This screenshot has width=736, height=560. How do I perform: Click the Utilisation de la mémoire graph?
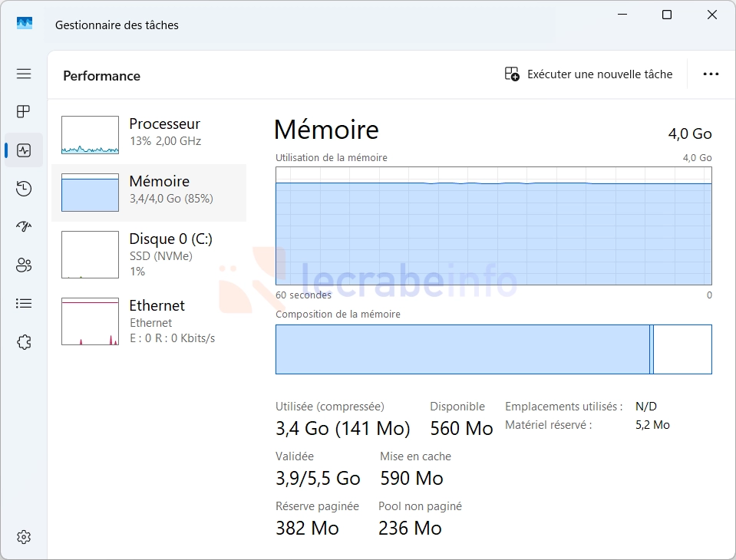pos(493,225)
